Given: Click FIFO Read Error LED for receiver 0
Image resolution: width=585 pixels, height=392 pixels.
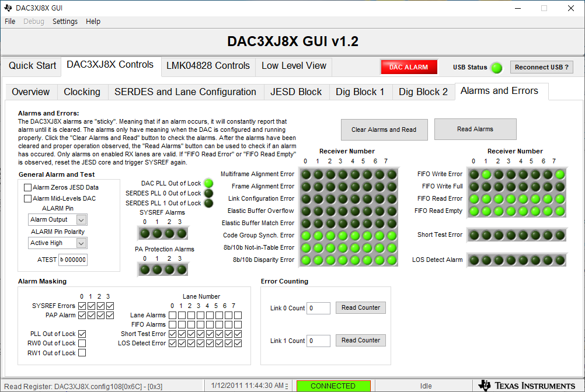Looking at the screenshot, I should coord(474,199).
